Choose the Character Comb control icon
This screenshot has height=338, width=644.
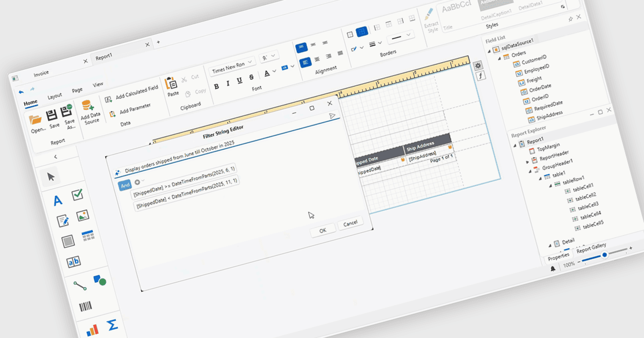pyautogui.click(x=73, y=262)
